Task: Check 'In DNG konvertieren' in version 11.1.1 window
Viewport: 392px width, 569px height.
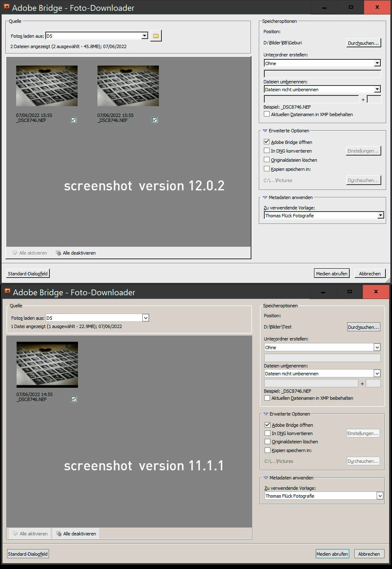Action: pos(268,433)
